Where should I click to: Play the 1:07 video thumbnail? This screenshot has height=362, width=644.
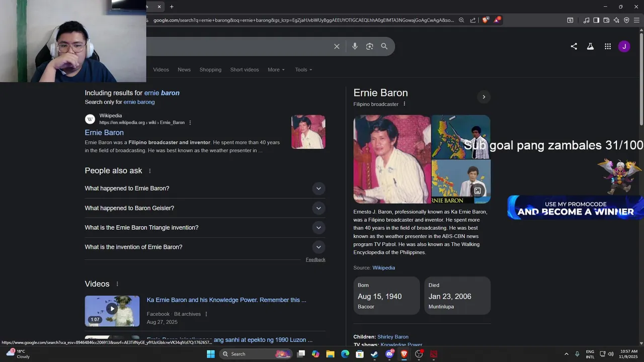coord(112,311)
